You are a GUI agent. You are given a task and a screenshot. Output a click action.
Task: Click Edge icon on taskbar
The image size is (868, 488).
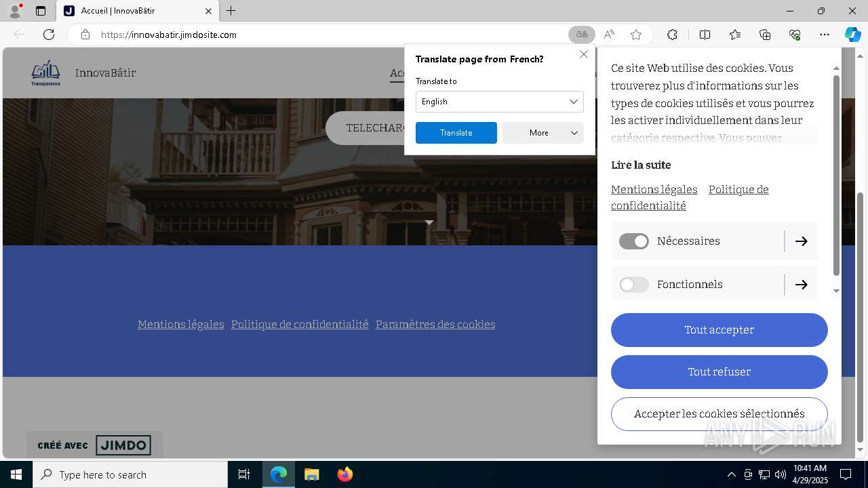279,474
